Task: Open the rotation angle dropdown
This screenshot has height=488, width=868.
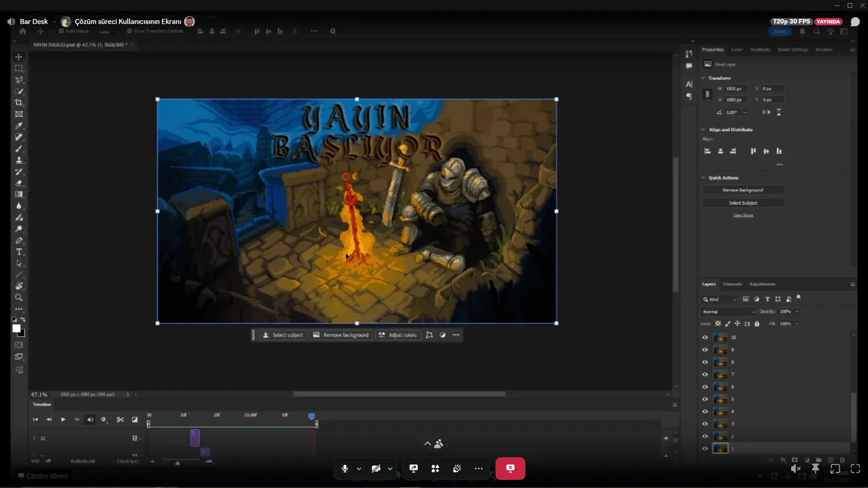Action: coord(745,113)
